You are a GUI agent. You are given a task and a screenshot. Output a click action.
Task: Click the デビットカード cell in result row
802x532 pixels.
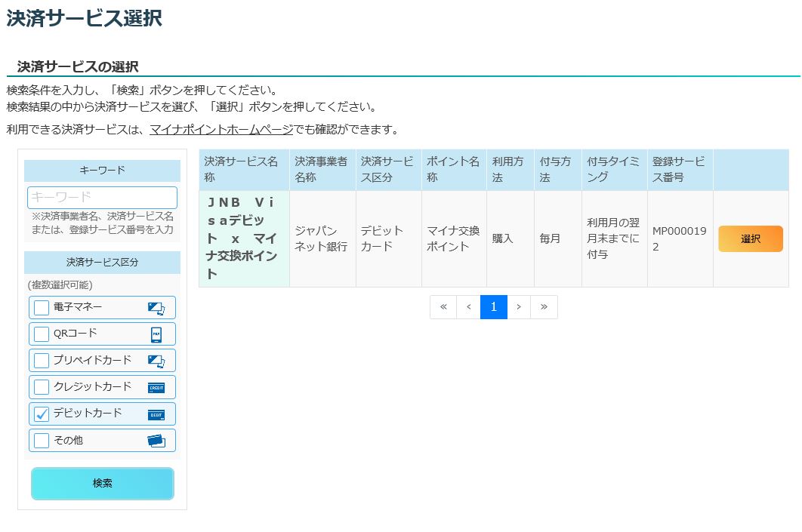pos(389,238)
